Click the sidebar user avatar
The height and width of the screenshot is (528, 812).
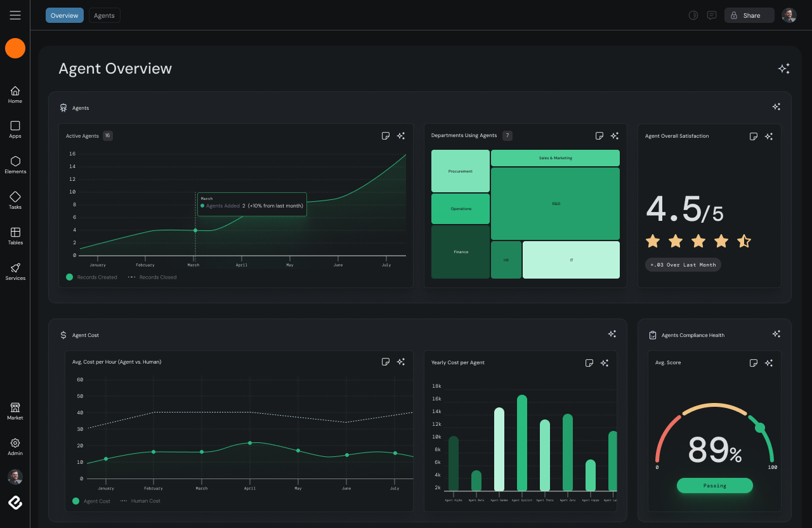(15, 477)
